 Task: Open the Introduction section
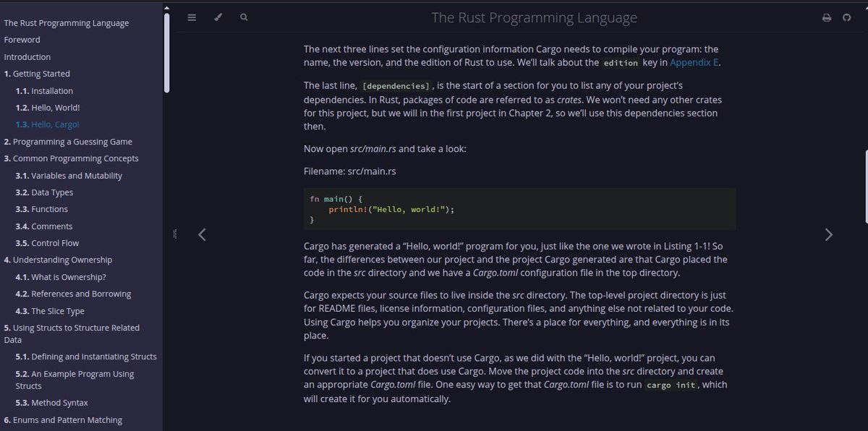pyautogui.click(x=27, y=56)
